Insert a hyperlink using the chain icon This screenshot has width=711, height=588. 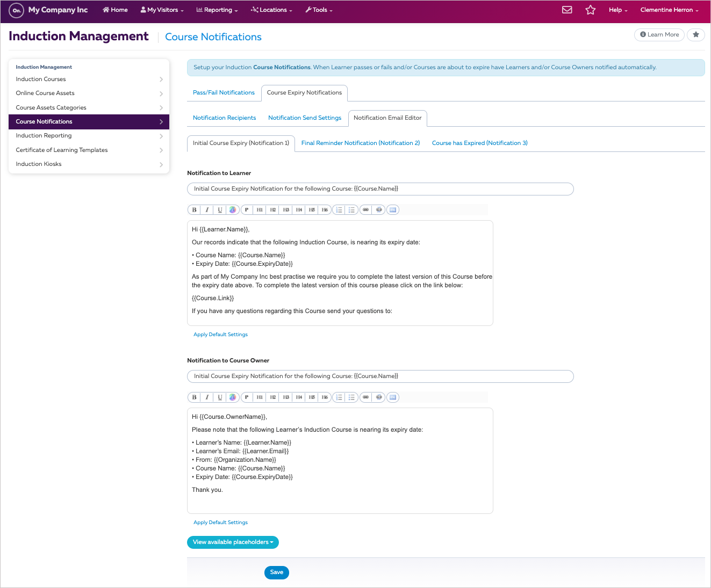tap(366, 209)
